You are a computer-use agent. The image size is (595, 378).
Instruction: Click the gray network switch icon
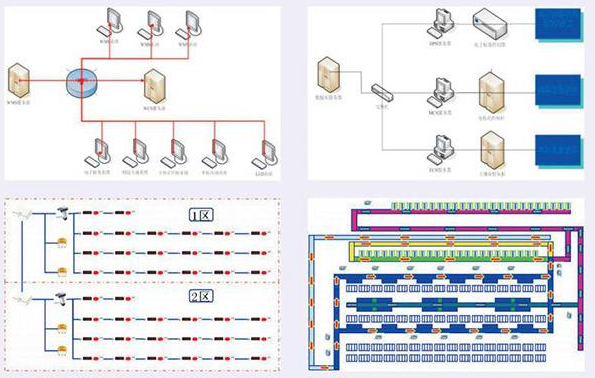pos(382,93)
